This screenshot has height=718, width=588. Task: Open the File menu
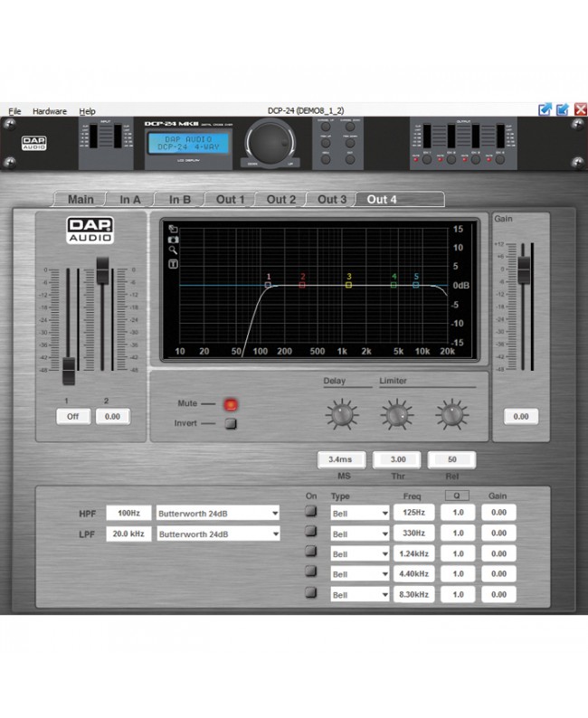(x=14, y=111)
